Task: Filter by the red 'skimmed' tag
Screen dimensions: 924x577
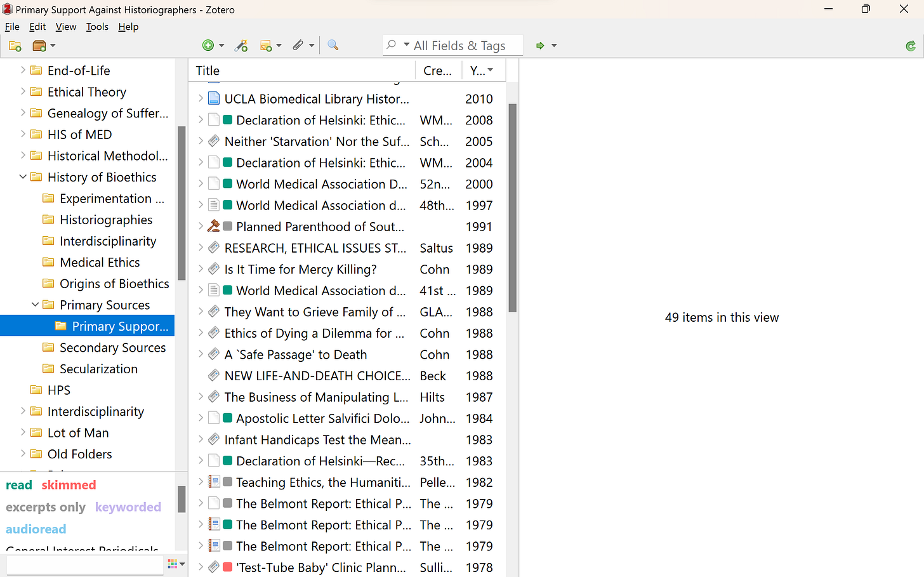Action: 69,485
